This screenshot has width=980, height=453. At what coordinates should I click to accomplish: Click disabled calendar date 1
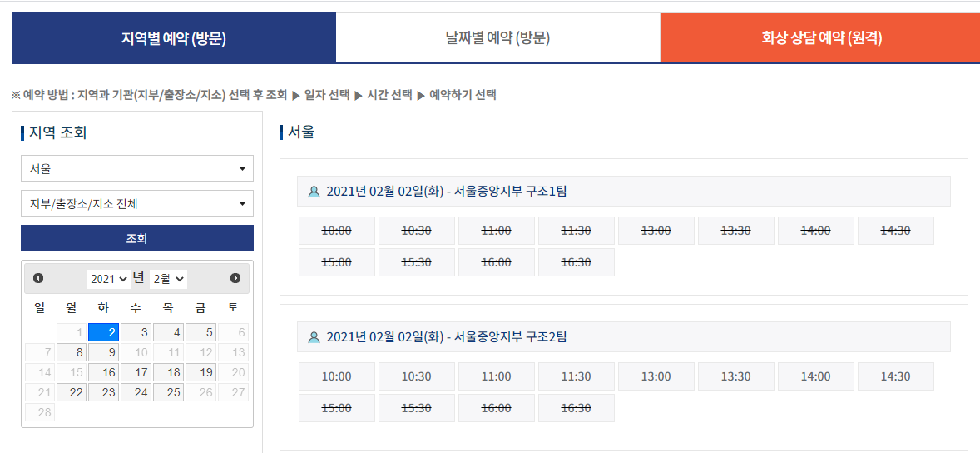pos(72,332)
